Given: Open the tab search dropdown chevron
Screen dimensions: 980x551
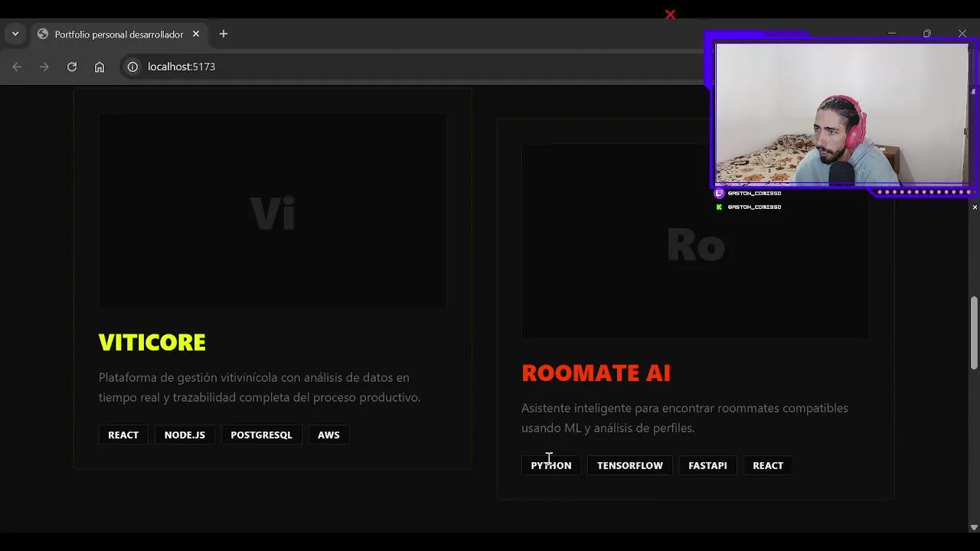Looking at the screenshot, I should point(15,34).
